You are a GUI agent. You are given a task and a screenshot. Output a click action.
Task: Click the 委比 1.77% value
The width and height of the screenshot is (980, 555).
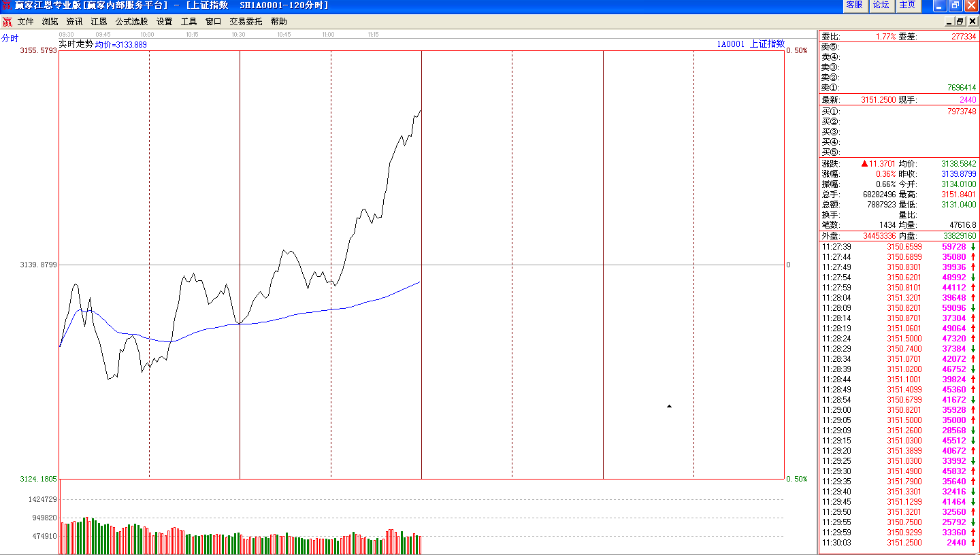point(885,37)
